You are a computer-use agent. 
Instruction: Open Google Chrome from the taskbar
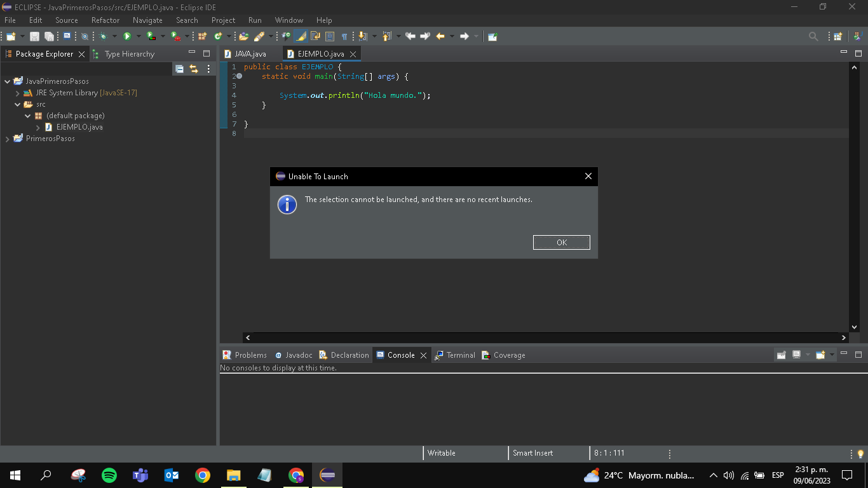pyautogui.click(x=203, y=475)
